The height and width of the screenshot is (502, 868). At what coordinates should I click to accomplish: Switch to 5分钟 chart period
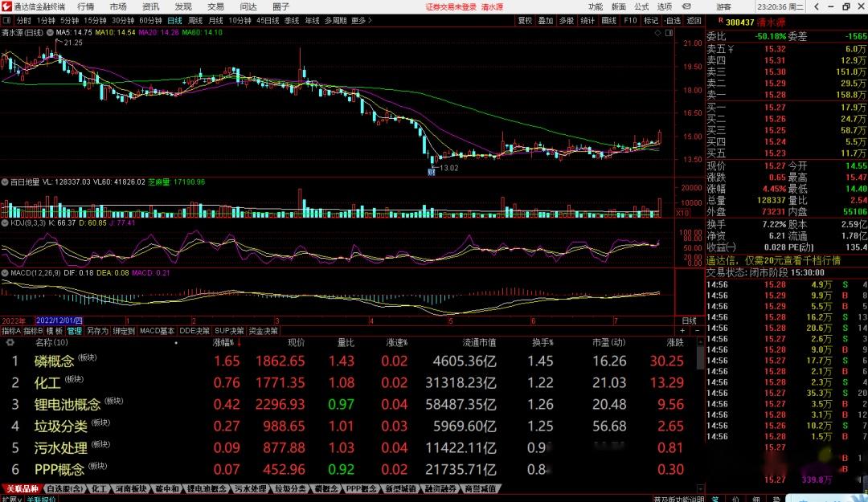click(x=70, y=20)
